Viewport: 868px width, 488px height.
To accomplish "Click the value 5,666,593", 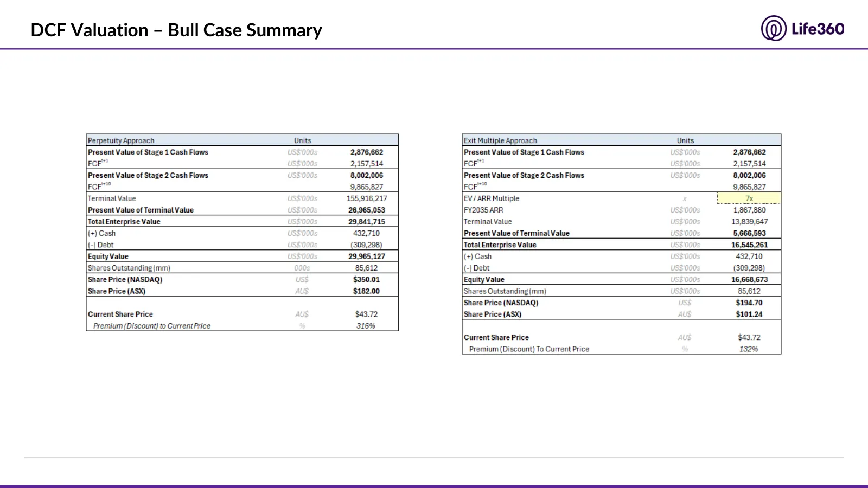I will pyautogui.click(x=750, y=233).
